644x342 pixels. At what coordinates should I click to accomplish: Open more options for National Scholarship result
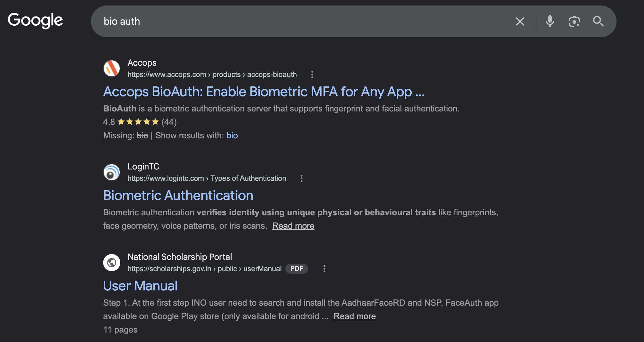324,269
